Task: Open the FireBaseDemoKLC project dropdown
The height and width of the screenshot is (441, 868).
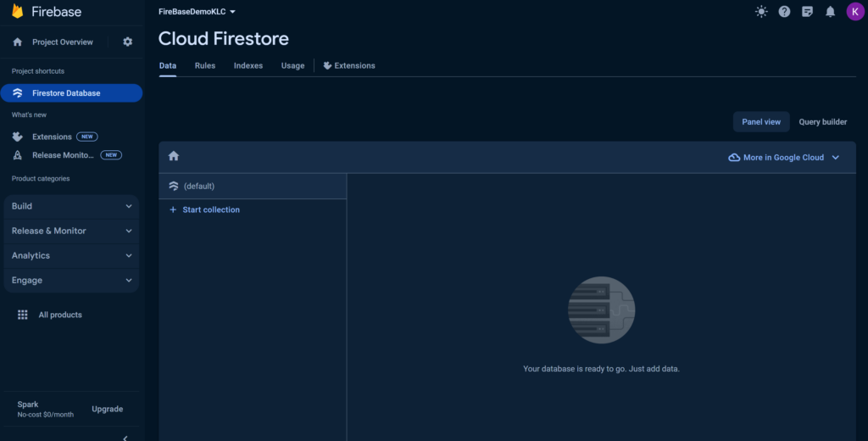Action: [x=197, y=12]
